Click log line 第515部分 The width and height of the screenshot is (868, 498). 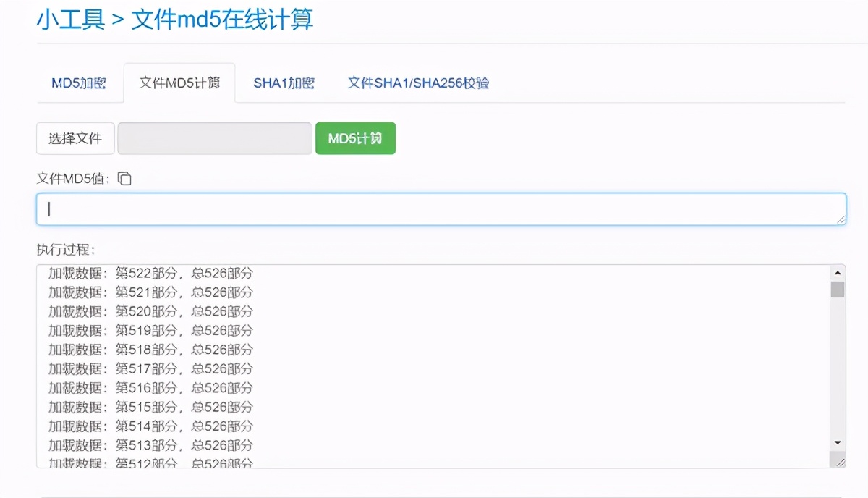coord(150,407)
